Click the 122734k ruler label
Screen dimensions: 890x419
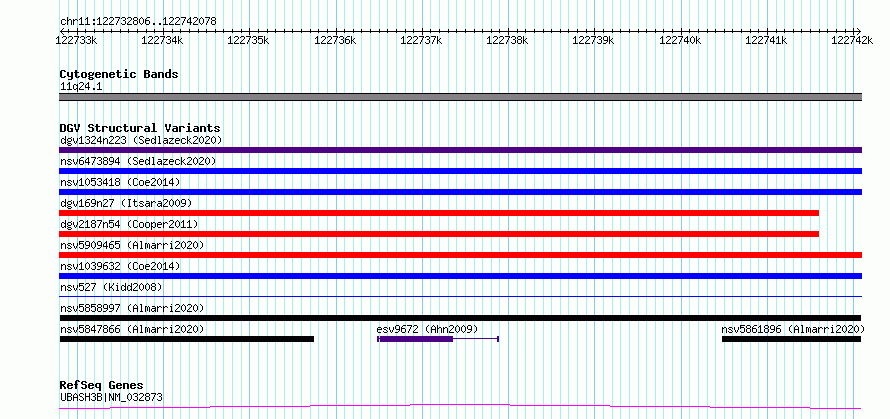(162, 40)
